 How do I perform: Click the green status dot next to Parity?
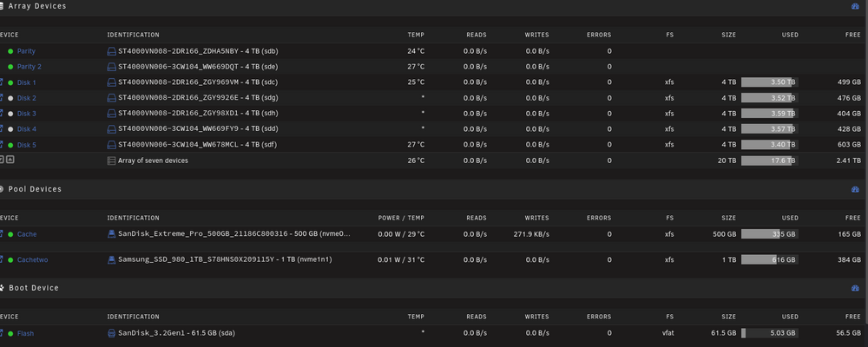coord(10,51)
